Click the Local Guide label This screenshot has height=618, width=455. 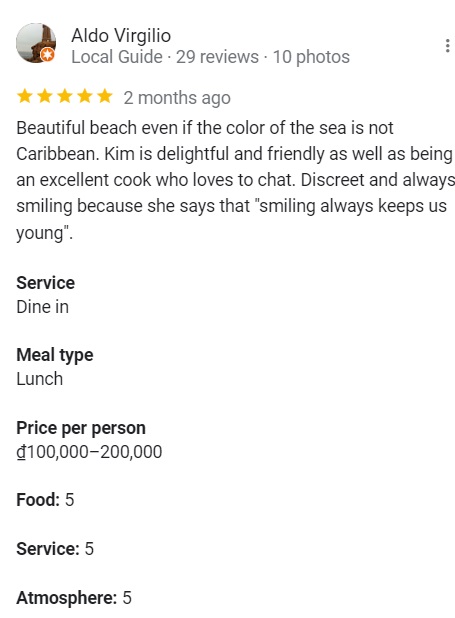pyautogui.click(x=117, y=57)
